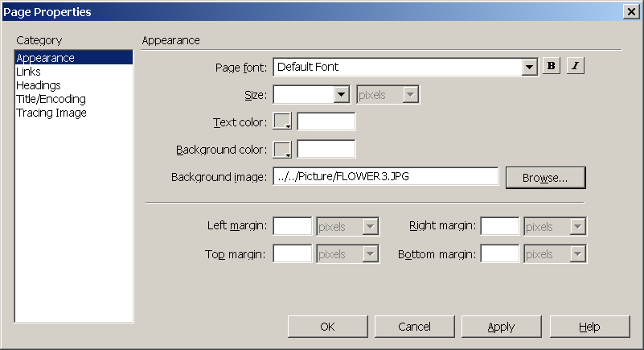Click the Top margin input field

pyautogui.click(x=293, y=254)
